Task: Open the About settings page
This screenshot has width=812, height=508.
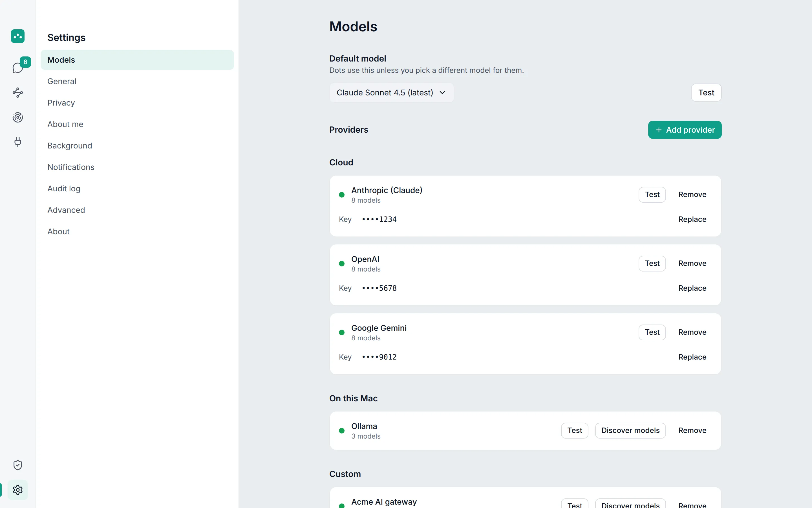Action: click(137, 231)
